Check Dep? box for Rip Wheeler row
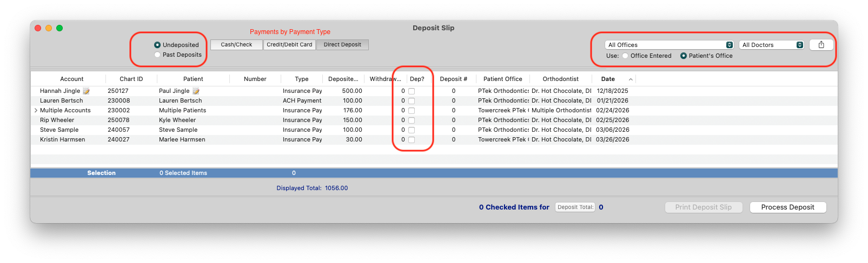Image resolution: width=868 pixels, height=263 pixels. [x=412, y=120]
